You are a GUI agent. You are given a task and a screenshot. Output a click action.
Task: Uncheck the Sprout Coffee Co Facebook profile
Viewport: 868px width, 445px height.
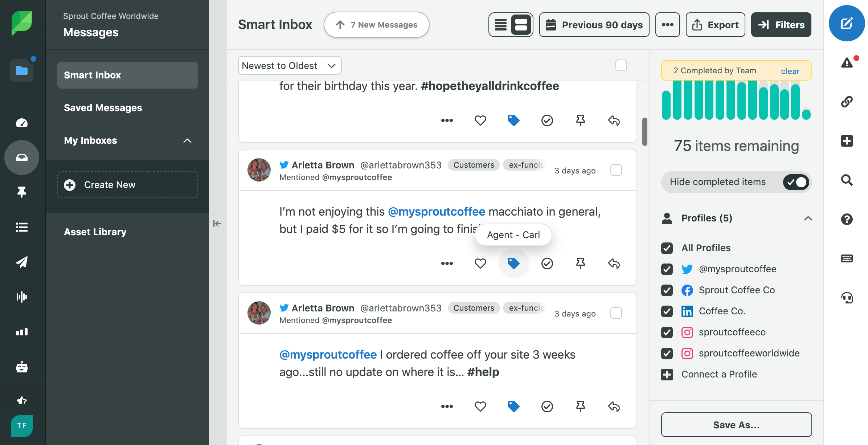[x=667, y=290]
